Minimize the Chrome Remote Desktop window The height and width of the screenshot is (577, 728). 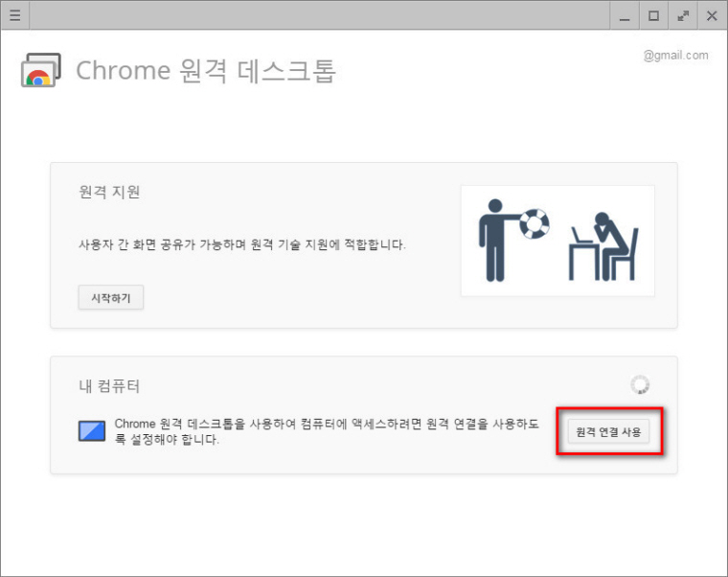[x=625, y=15]
